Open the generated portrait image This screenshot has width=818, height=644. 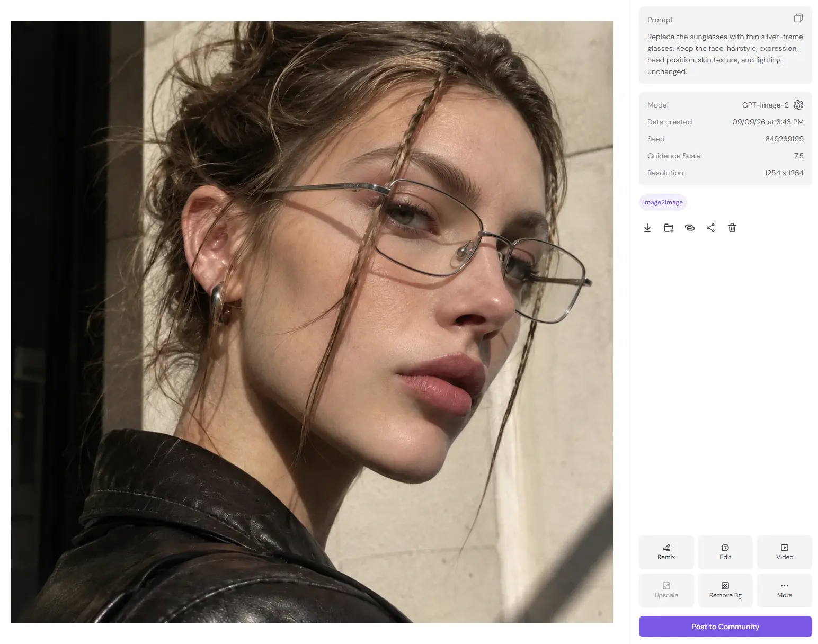coord(312,322)
